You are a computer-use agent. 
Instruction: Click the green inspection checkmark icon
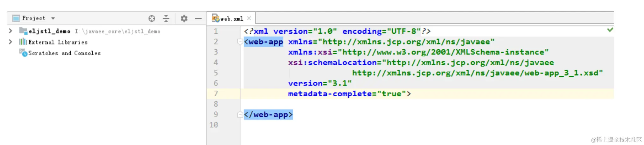pyautogui.click(x=610, y=30)
